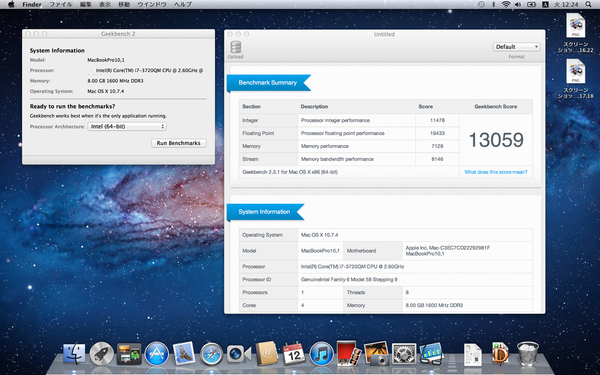Open Address Book icon in Dock

pos(266,353)
